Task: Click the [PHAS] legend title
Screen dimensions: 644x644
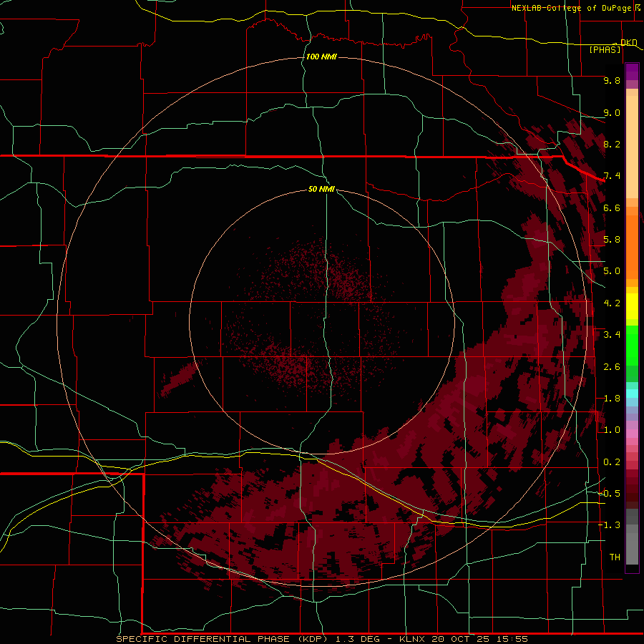Action: (605, 49)
